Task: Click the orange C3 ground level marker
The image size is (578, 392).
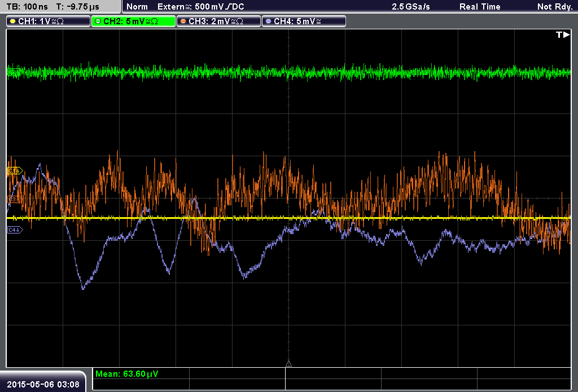Action: (14, 200)
